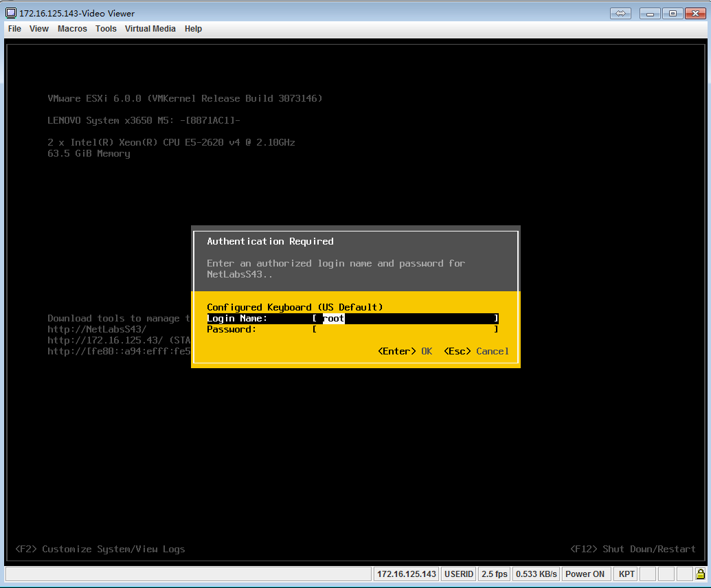This screenshot has height=588, width=711.
Task: Maximize the Video Viewer window
Action: [673, 13]
